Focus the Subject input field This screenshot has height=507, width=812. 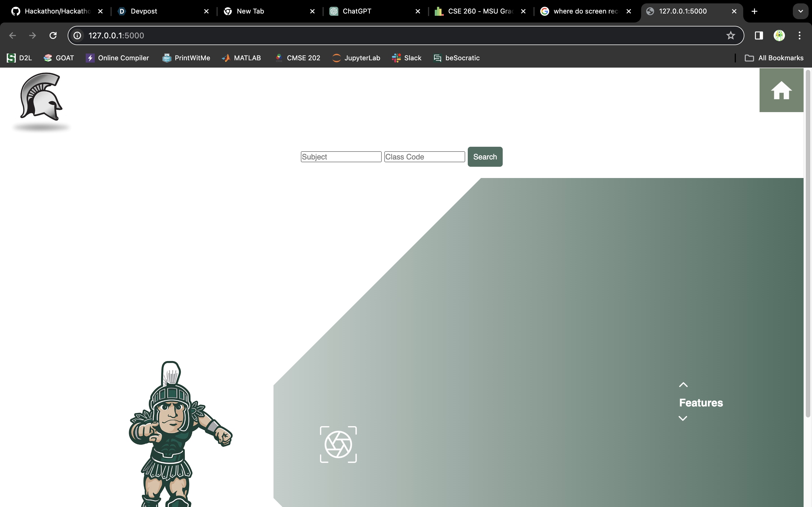341,157
